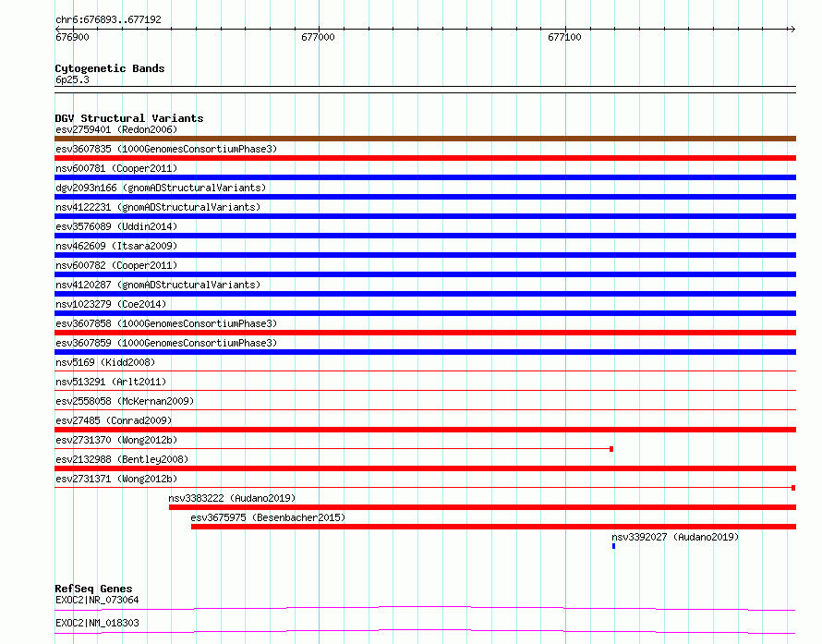Open esv2132988 (Bentley2008) label

tap(122, 459)
